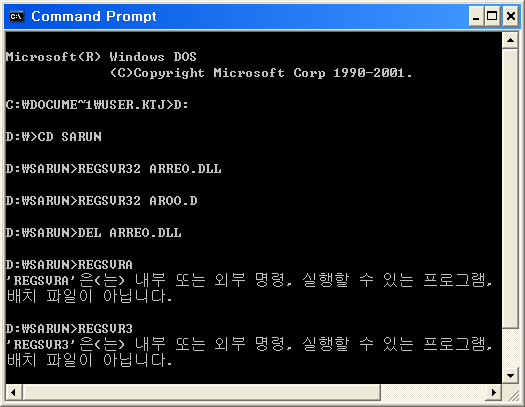Click the Copyright Microsoft Corp 1990-2001 line

point(261,73)
